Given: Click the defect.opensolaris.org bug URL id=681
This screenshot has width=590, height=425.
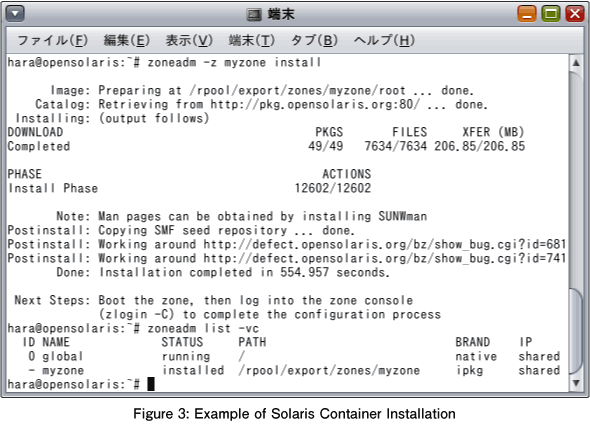Looking at the screenshot, I should 385,244.
